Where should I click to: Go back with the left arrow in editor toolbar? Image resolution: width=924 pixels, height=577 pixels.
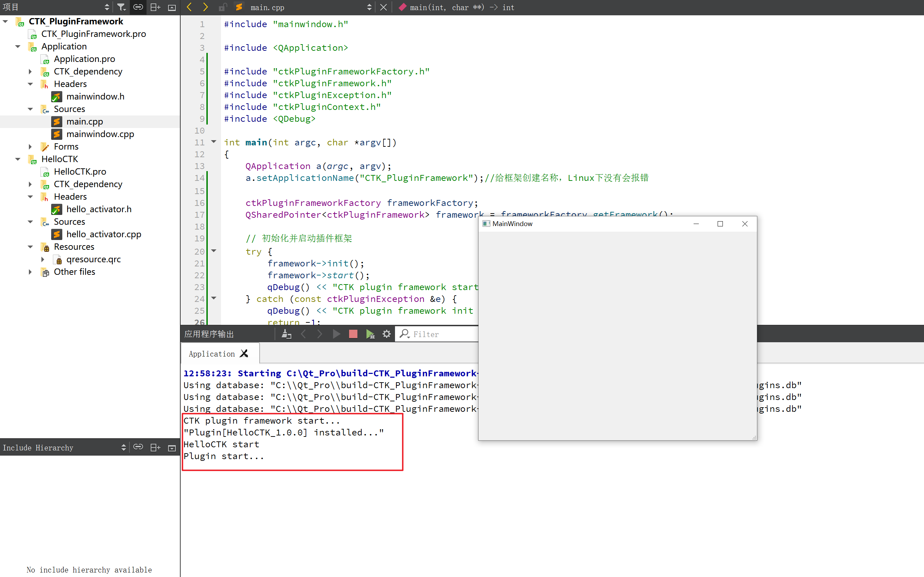point(189,7)
